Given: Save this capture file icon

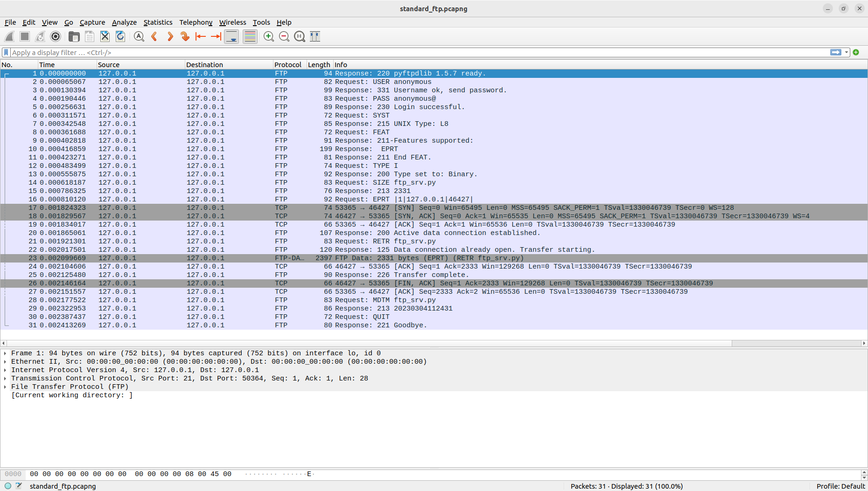Looking at the screenshot, I should pyautogui.click(x=89, y=36).
